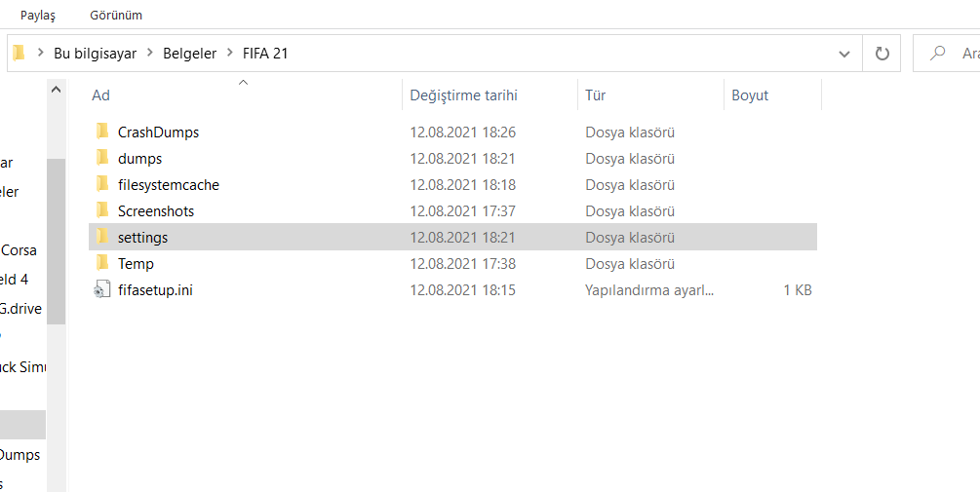Open address bar history dropdown
The height and width of the screenshot is (492, 980).
point(844,54)
